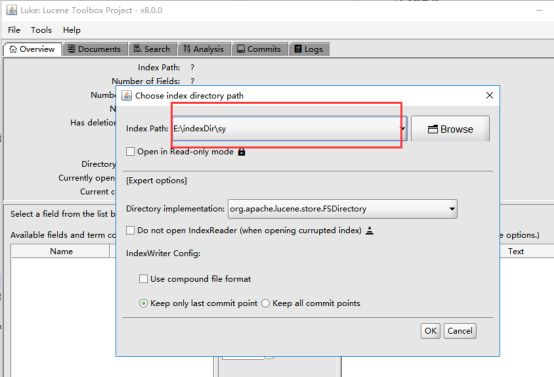Image resolution: width=554 pixels, height=377 pixels.
Task: Open the Tools menu
Action: click(x=41, y=30)
